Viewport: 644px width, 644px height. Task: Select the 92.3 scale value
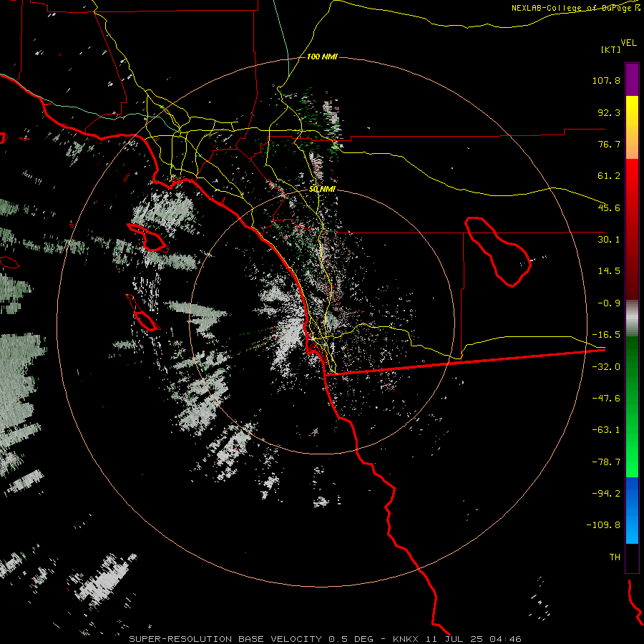pyautogui.click(x=609, y=112)
